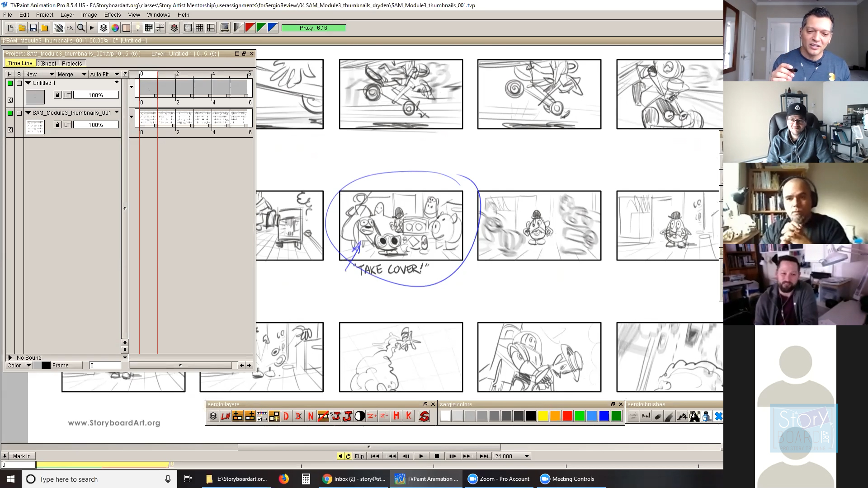Select the Hard brush in sergio brushes
Screen dimensions: 868x488
[x=646, y=416]
